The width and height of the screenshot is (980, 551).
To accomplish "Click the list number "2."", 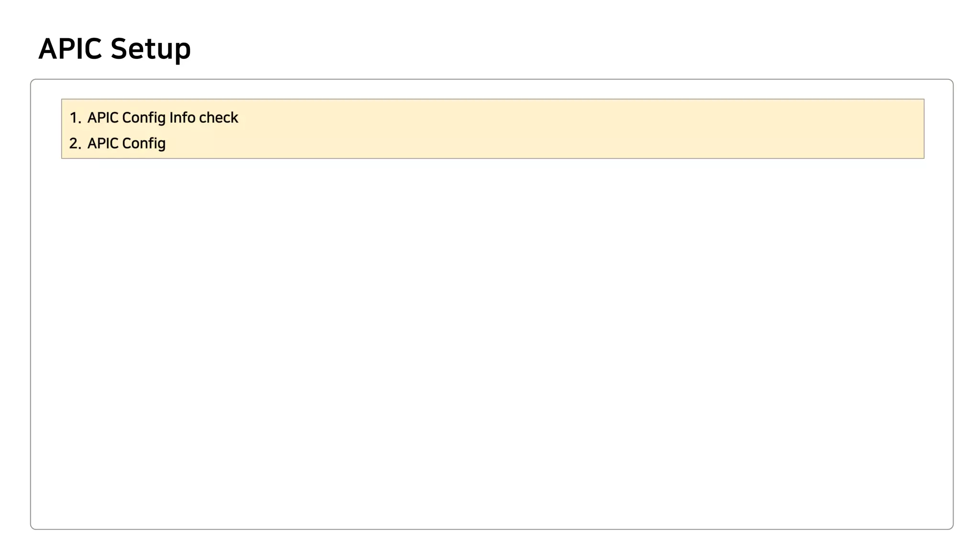I will (x=75, y=143).
